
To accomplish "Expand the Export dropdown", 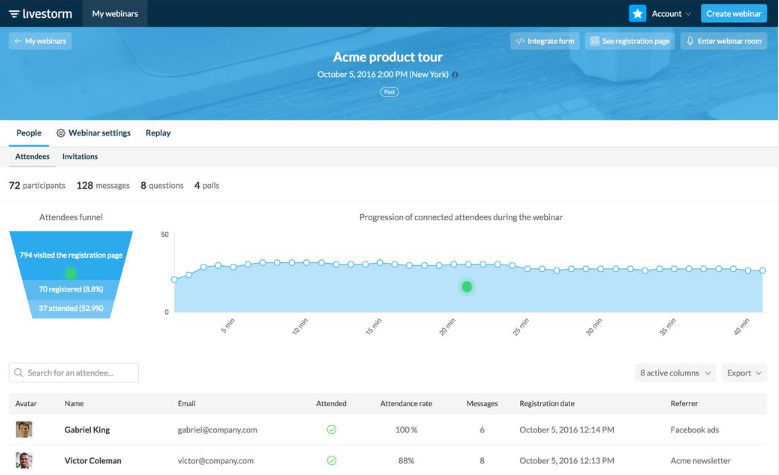I will 744,373.
